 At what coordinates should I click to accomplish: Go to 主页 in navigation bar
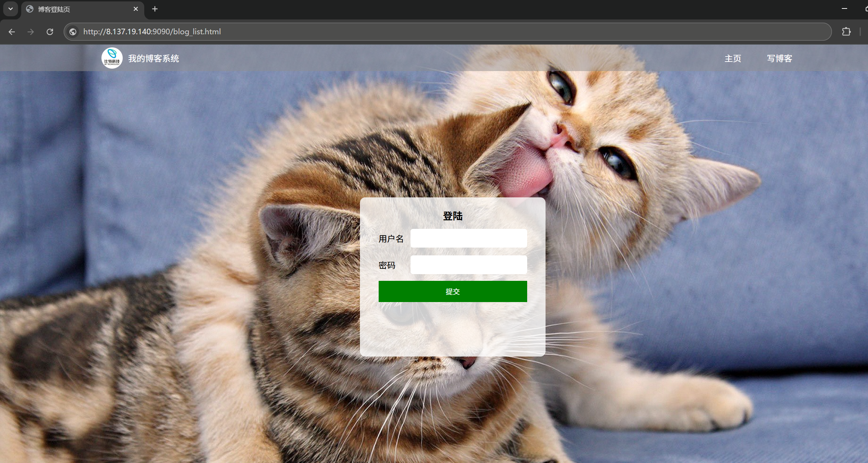[733, 59]
